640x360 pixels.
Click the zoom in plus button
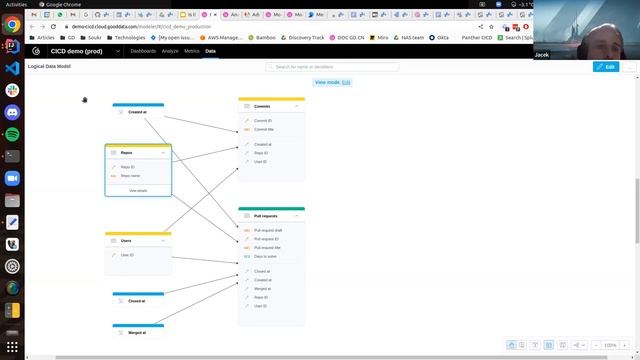click(624, 345)
